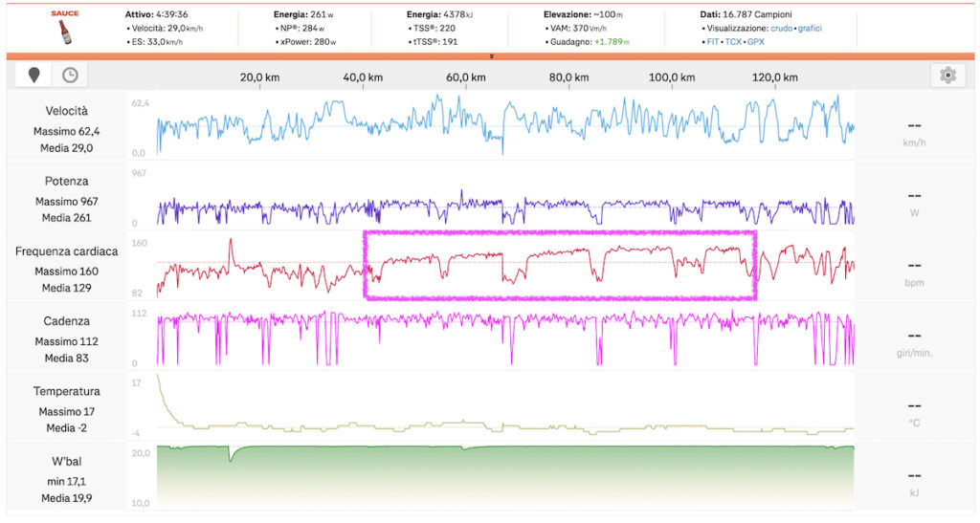
Task: Click the green W'bal area graph
Action: (505, 478)
